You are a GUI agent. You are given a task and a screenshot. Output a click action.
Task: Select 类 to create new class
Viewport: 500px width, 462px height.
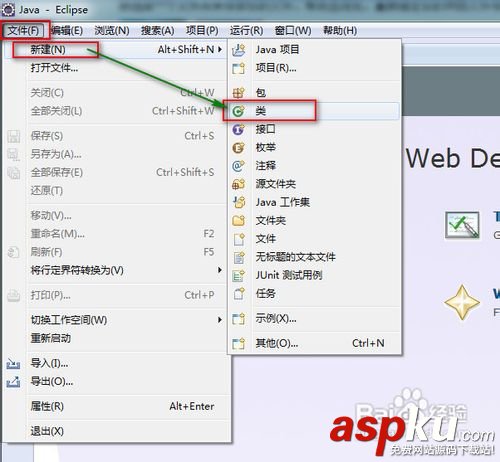(x=314, y=111)
